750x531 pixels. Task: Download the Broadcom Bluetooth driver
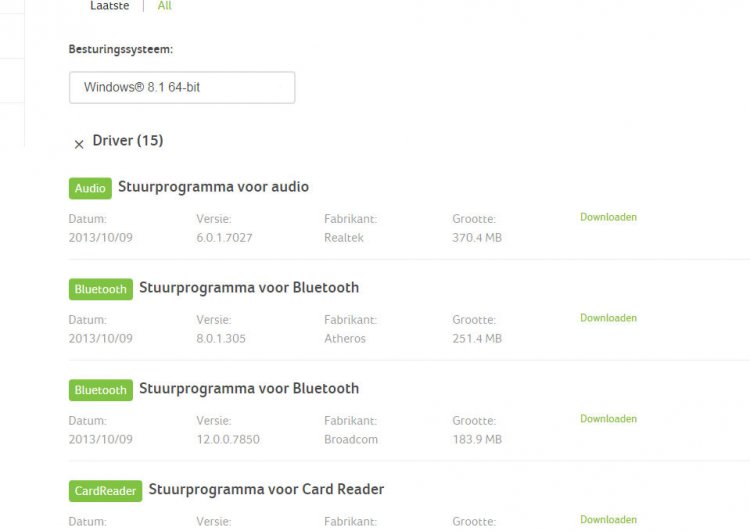tap(608, 419)
